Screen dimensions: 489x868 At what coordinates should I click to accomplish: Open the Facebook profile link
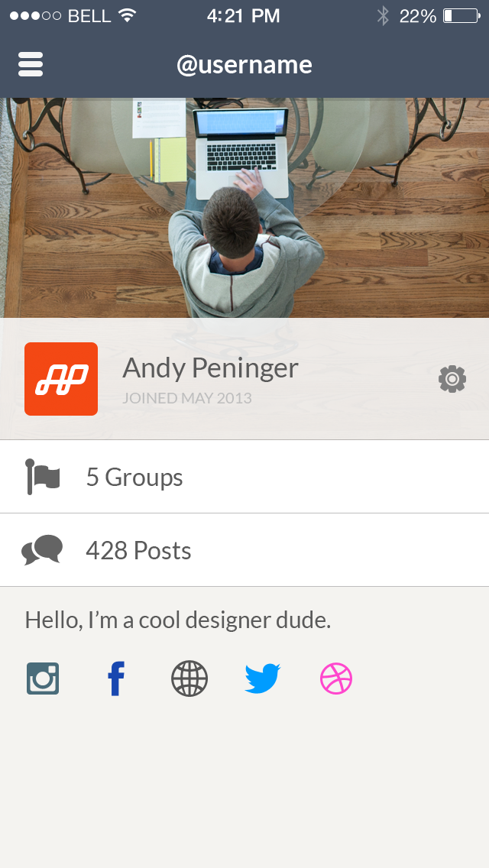point(116,679)
